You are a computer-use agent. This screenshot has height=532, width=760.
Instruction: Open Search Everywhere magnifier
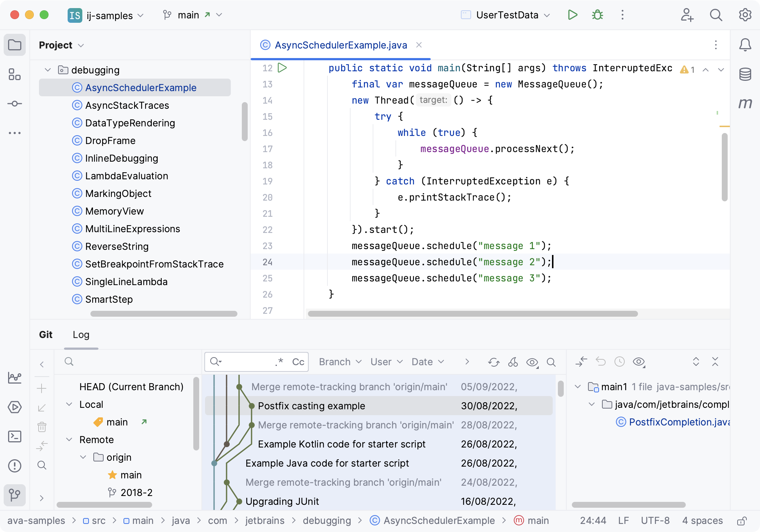(716, 15)
